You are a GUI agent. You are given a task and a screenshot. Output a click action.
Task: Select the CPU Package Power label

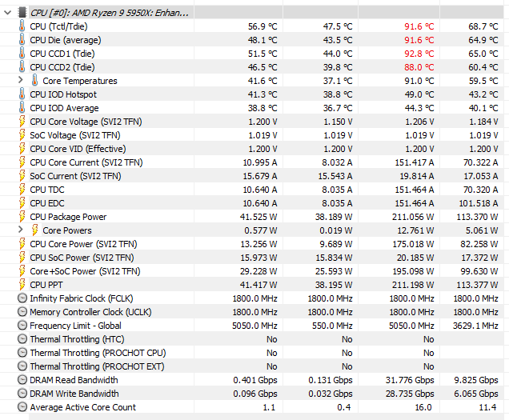coord(68,217)
